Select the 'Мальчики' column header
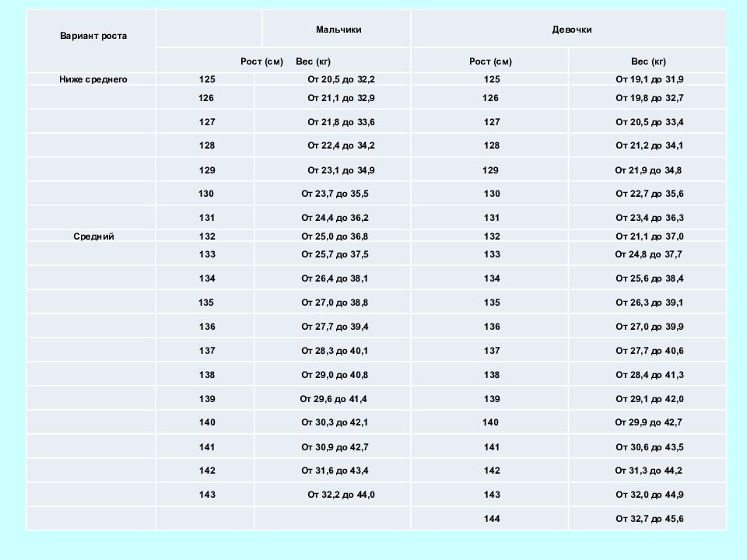Viewport: 747px width, 560px height. pyautogui.click(x=338, y=30)
